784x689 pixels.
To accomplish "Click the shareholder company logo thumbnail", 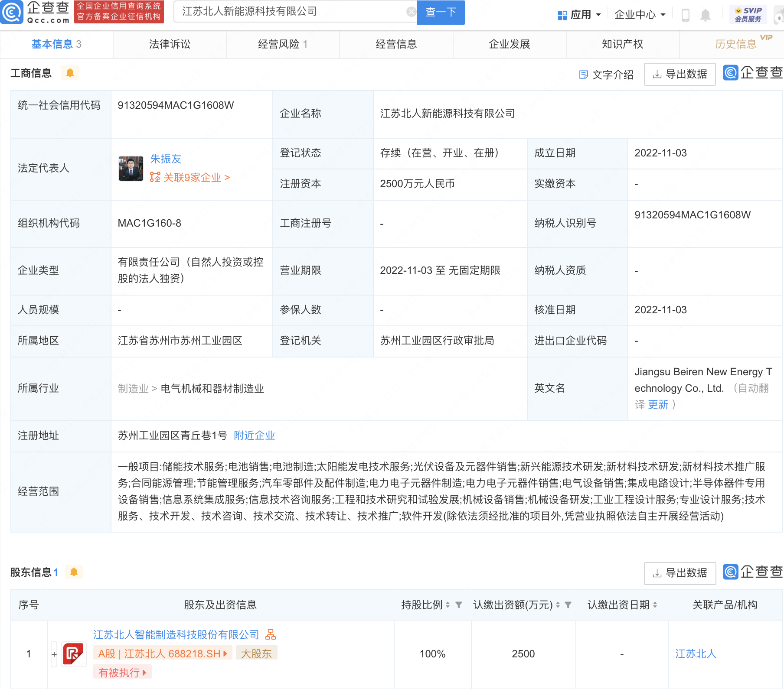I will point(73,654).
